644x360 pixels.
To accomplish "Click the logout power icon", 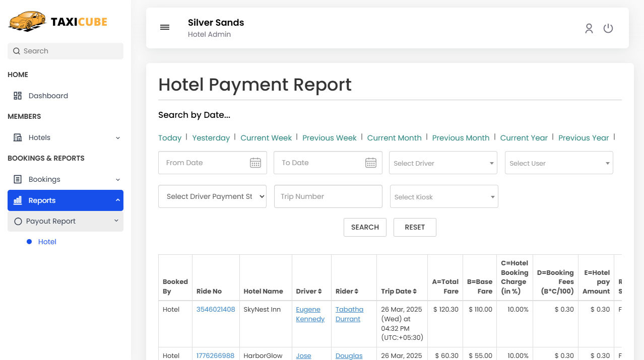I will [x=608, y=28].
